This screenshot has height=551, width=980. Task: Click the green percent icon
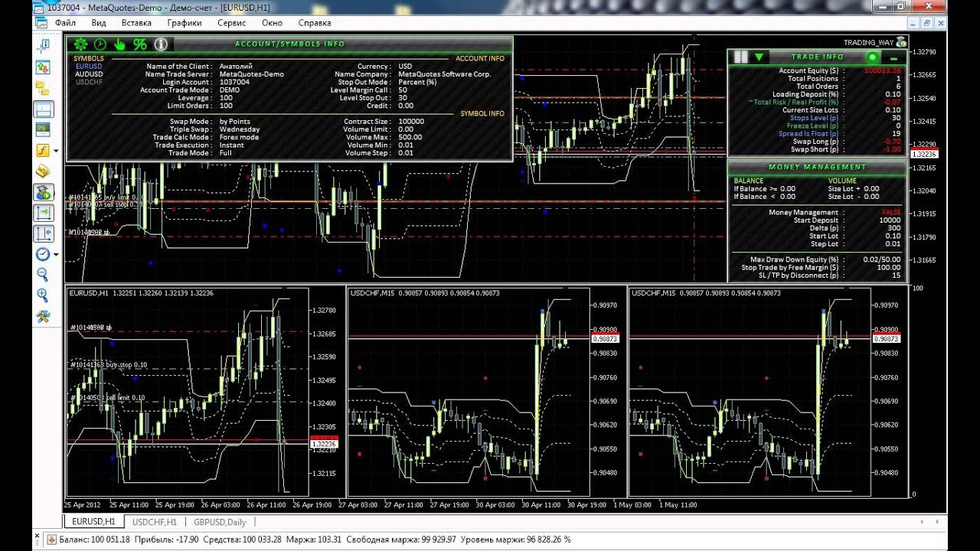click(x=139, y=44)
